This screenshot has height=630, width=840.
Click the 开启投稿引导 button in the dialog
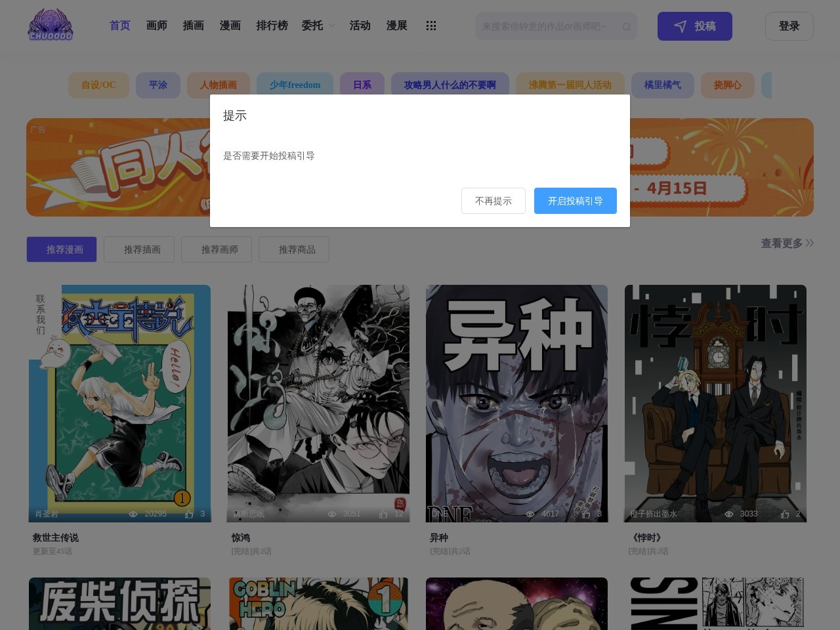click(x=576, y=201)
